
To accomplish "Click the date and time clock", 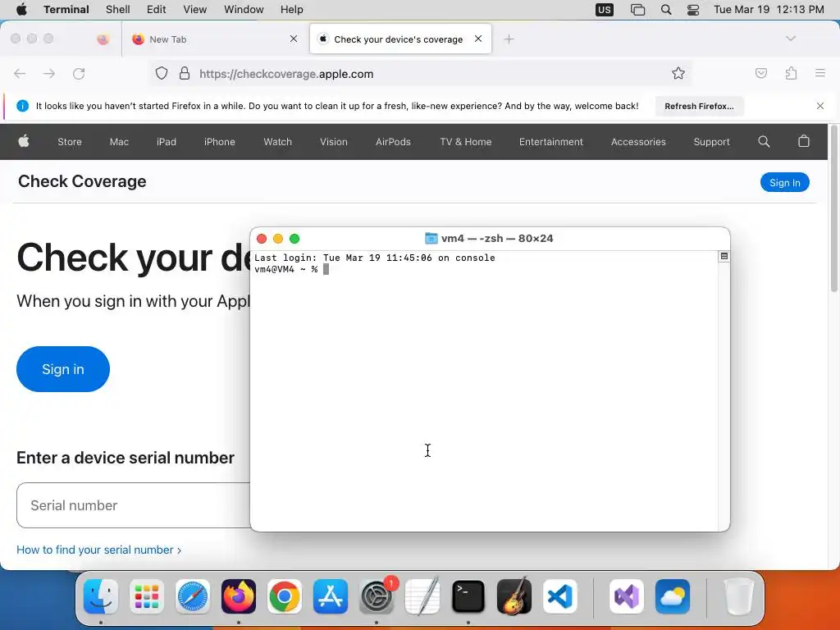I will 769,9.
